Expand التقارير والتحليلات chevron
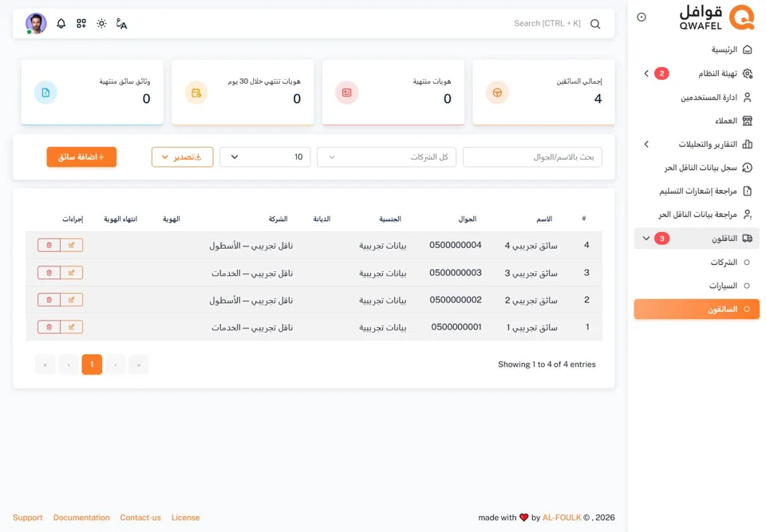Screen dimensions: 766x532 646,144
